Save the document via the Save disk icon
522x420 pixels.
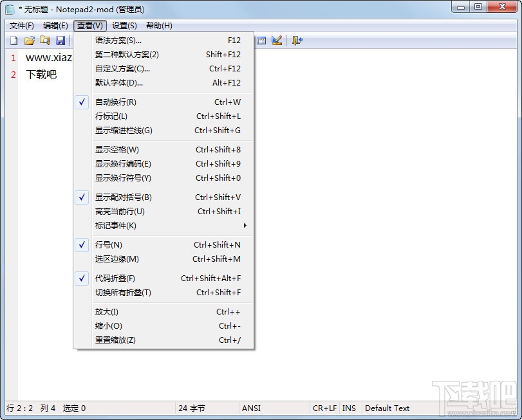pos(61,40)
